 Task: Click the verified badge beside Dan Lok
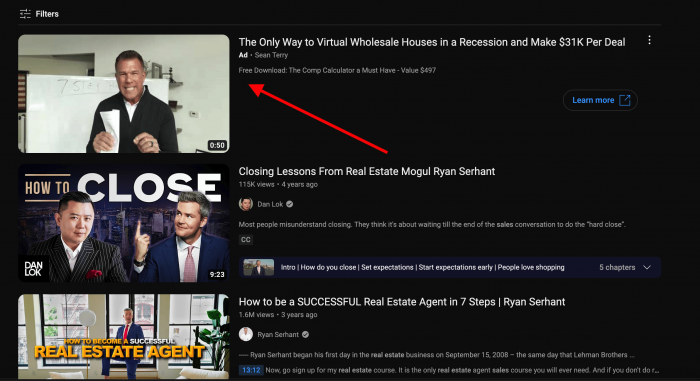pyautogui.click(x=289, y=204)
